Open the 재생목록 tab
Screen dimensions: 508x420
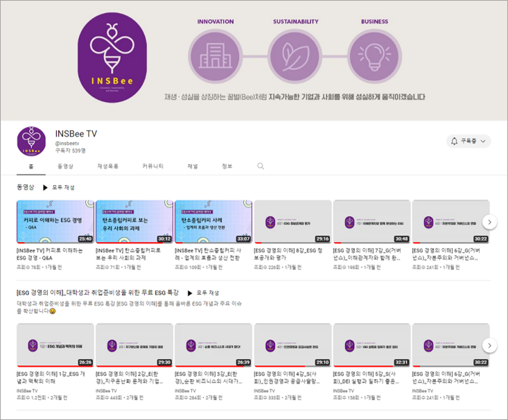(108, 166)
